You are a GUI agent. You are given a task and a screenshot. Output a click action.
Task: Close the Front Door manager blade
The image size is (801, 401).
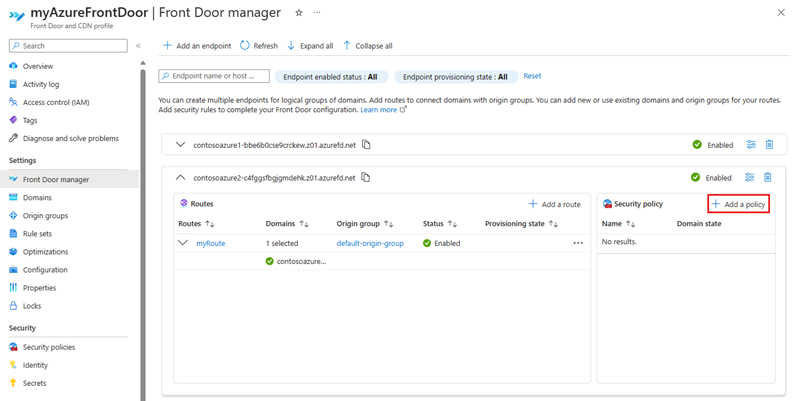point(781,12)
